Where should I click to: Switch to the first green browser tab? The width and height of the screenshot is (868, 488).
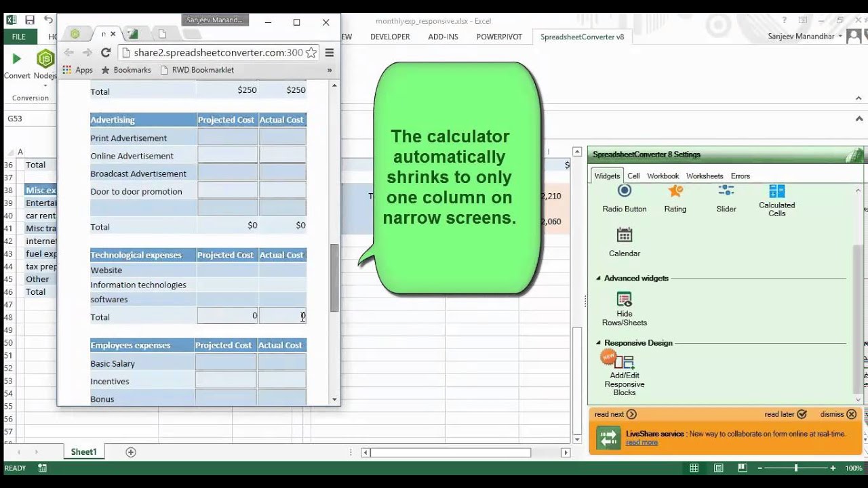pyautogui.click(x=75, y=33)
